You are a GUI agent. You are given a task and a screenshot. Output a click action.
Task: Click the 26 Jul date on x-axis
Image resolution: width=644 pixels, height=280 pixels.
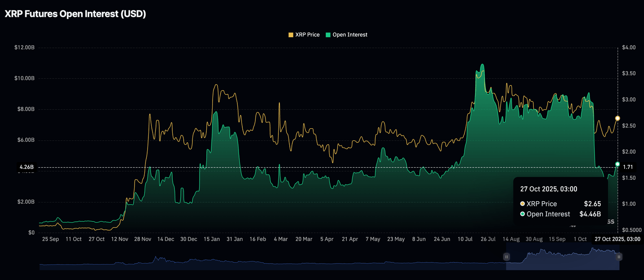coord(488,239)
